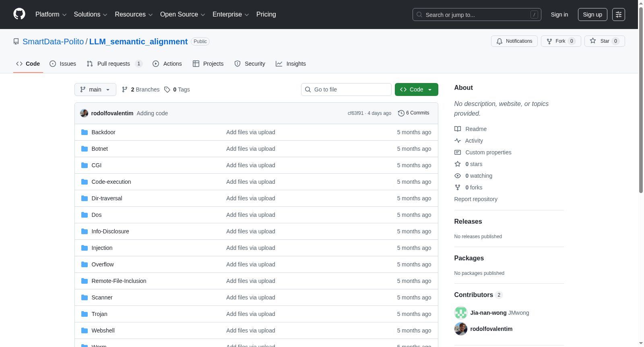Screen dimensions: 644x347
Task: Open the Code-execution folder icon
Action: point(85,182)
